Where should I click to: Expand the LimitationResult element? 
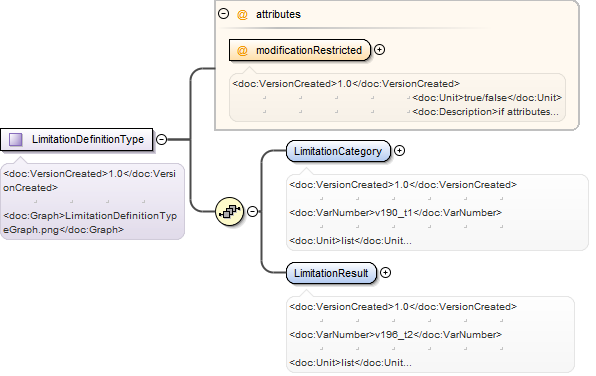pyautogui.click(x=385, y=273)
